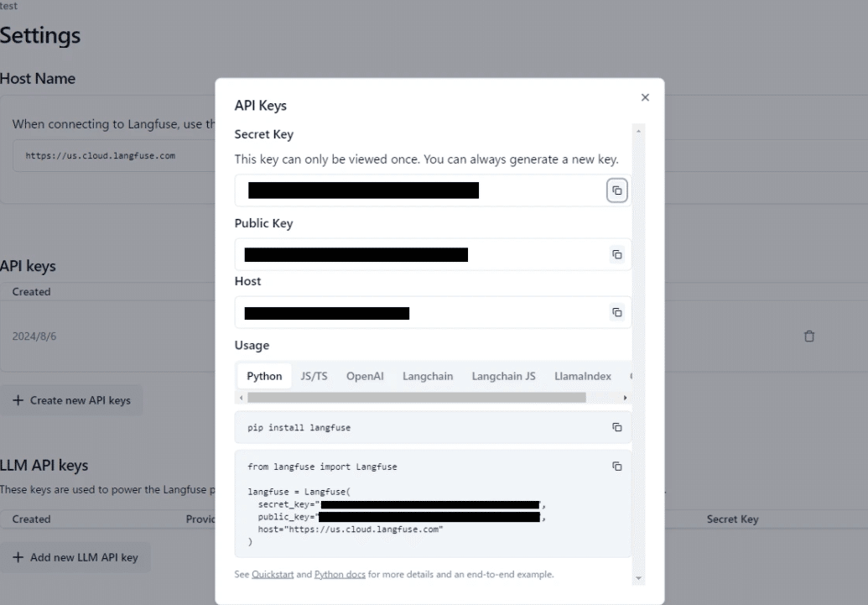Click the Created column header under LLM API keys
The height and width of the screenshot is (605, 868).
coord(32,519)
